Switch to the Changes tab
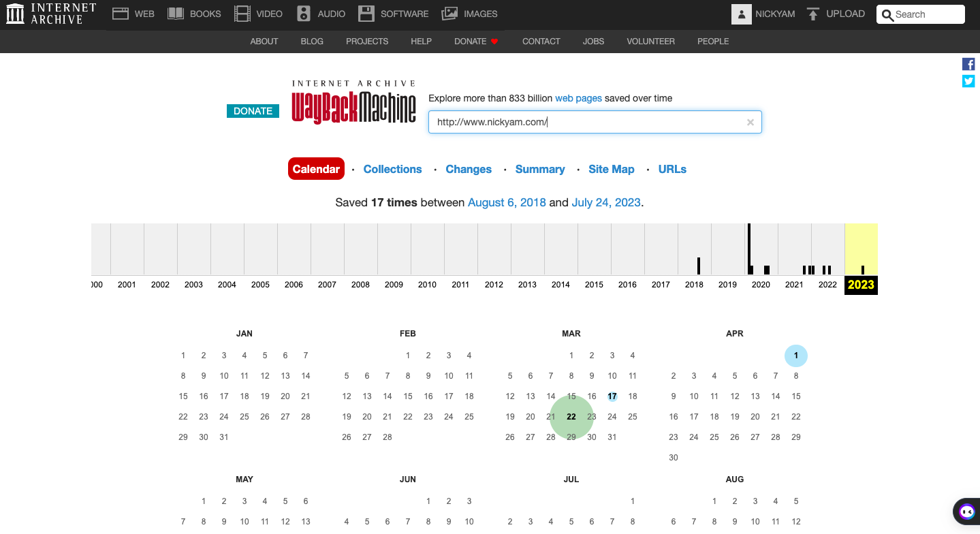 (x=469, y=169)
